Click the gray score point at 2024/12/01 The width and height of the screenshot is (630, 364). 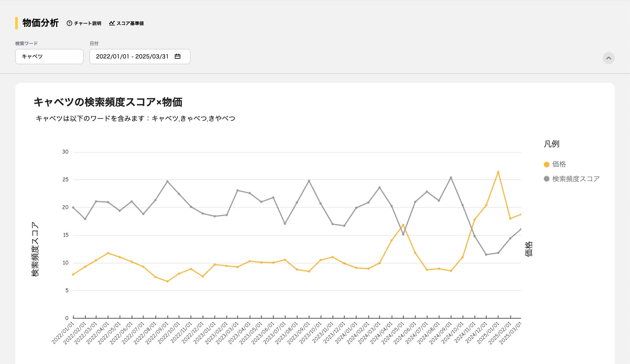click(x=486, y=255)
